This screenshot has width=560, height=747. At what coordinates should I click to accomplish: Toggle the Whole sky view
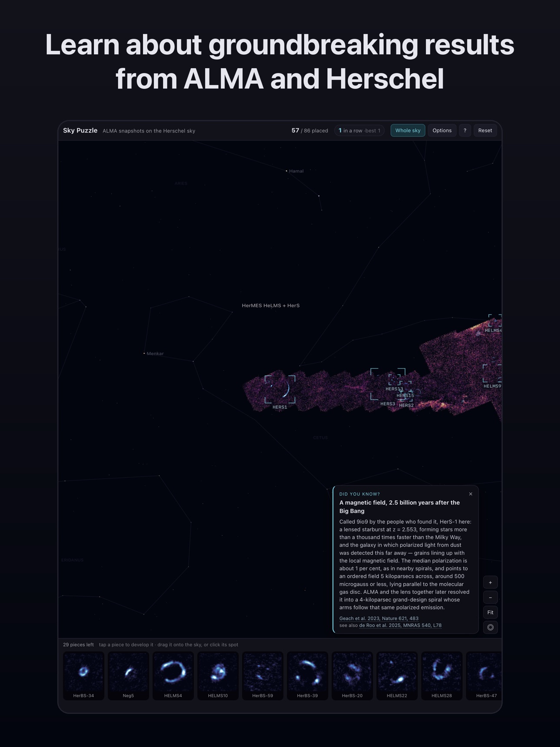(x=408, y=130)
